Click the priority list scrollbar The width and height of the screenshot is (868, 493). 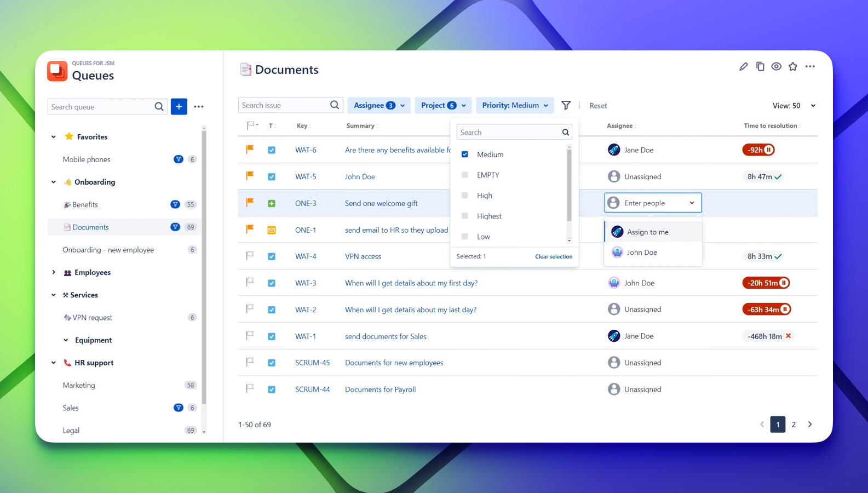pyautogui.click(x=569, y=186)
